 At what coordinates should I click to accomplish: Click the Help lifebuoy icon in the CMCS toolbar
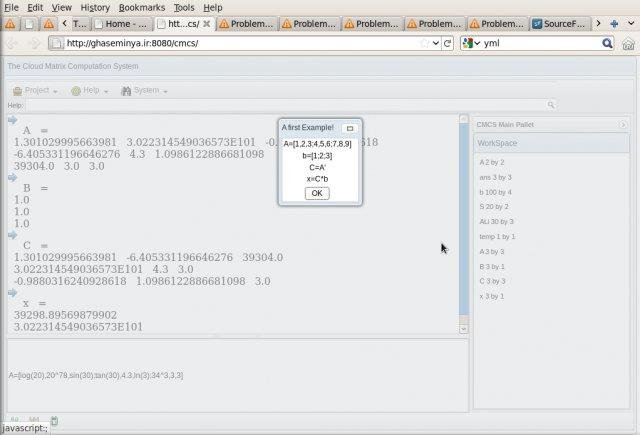point(76,91)
